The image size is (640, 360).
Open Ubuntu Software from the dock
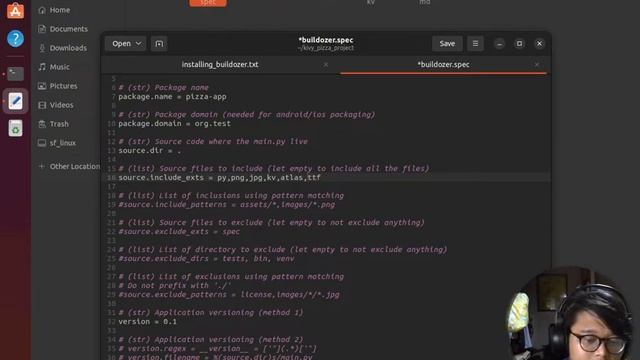click(16, 10)
